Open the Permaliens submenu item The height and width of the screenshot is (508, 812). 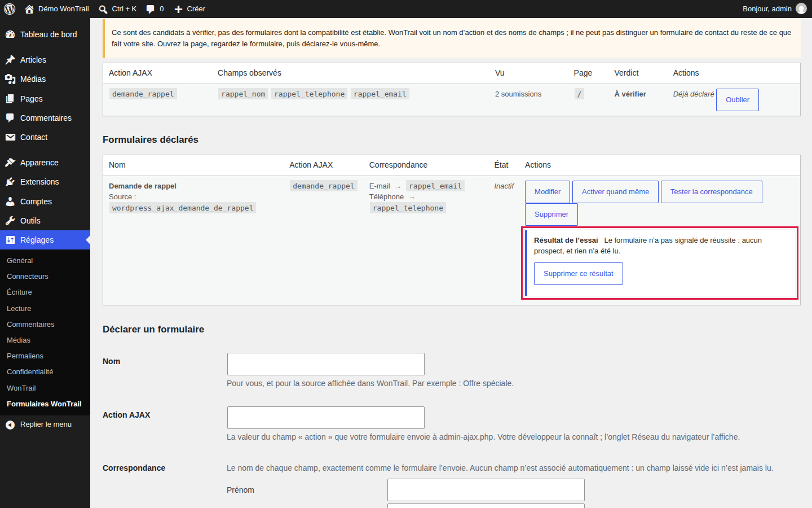pyautogui.click(x=25, y=356)
